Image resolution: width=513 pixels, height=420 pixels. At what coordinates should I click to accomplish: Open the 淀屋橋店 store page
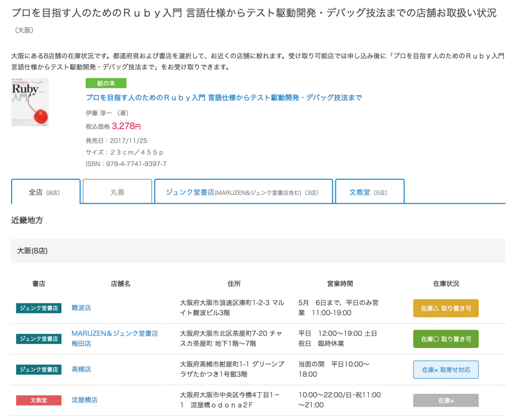[x=84, y=400]
